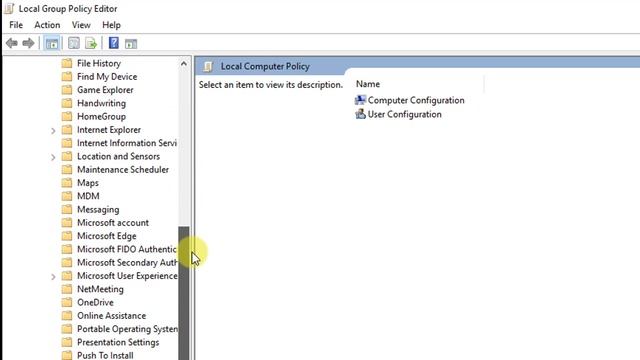Image resolution: width=640 pixels, height=360 pixels.
Task: Select Computer Configuration in the list
Action: 416,100
